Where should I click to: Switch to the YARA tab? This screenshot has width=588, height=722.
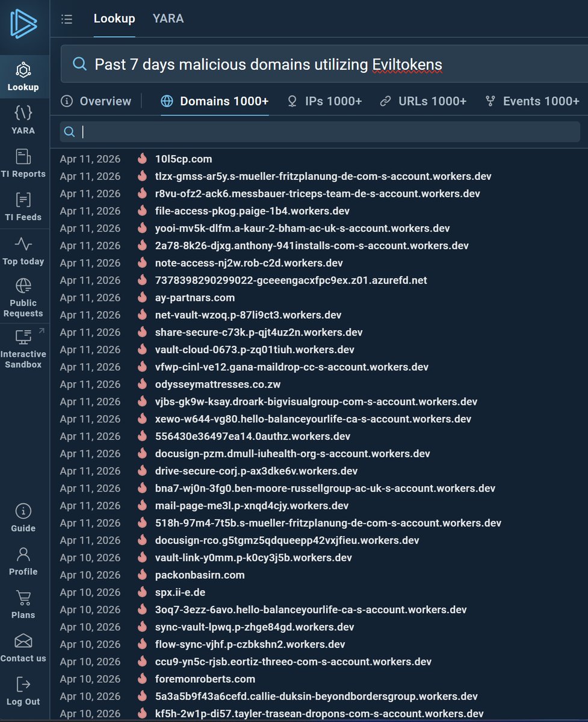point(168,18)
